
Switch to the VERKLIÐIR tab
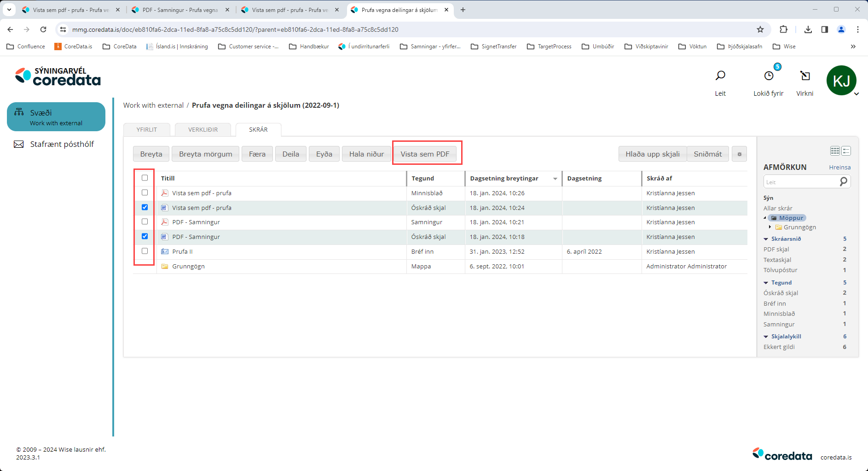[x=203, y=130]
